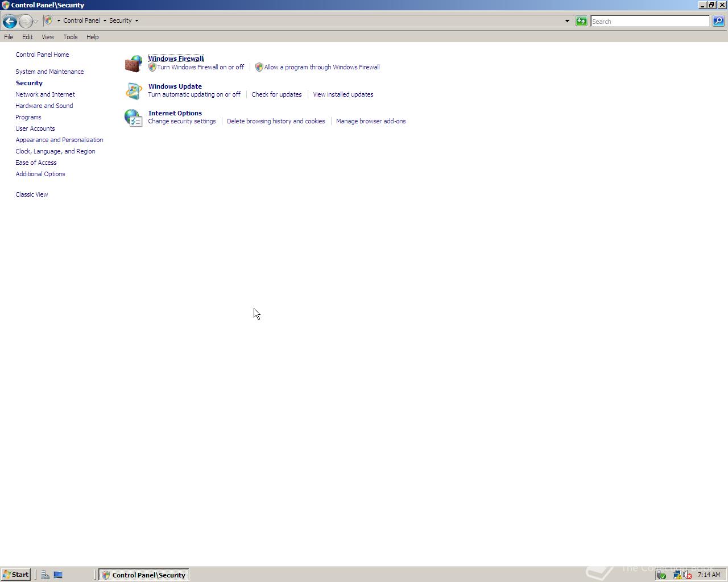The image size is (728, 582).
Task: Click Change security settings
Action: (x=182, y=121)
